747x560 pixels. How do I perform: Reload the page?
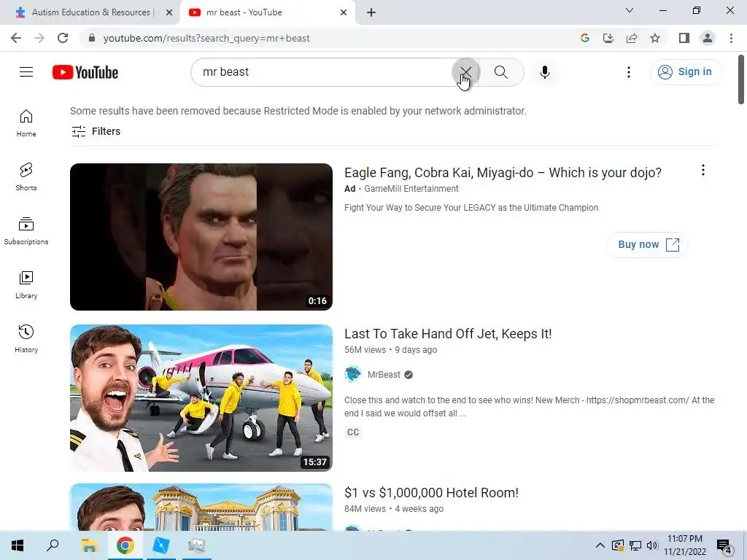click(x=63, y=38)
